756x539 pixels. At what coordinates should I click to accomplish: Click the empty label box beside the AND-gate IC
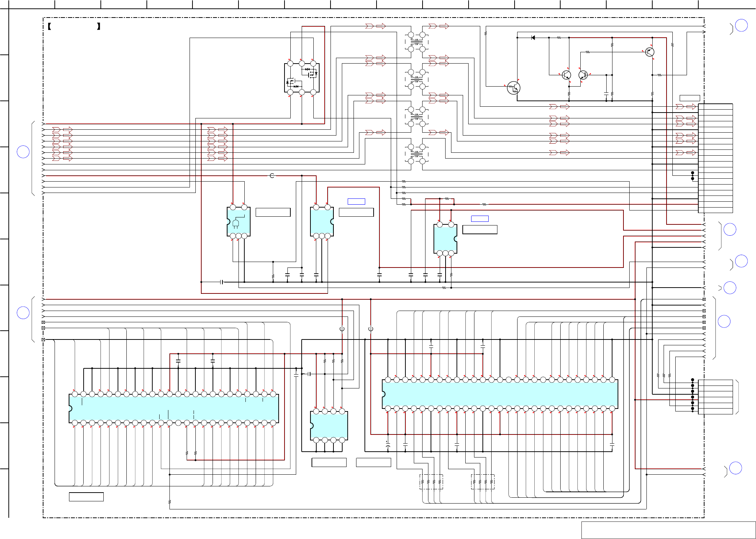pyautogui.click(x=273, y=212)
